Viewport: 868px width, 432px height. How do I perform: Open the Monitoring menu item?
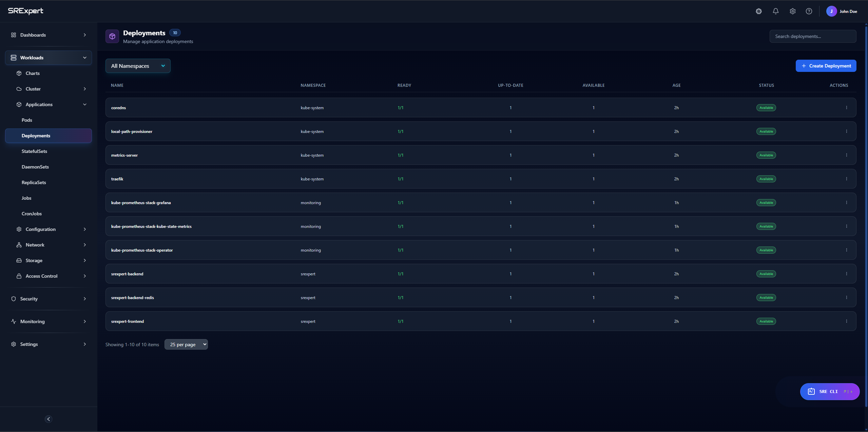pyautogui.click(x=32, y=321)
